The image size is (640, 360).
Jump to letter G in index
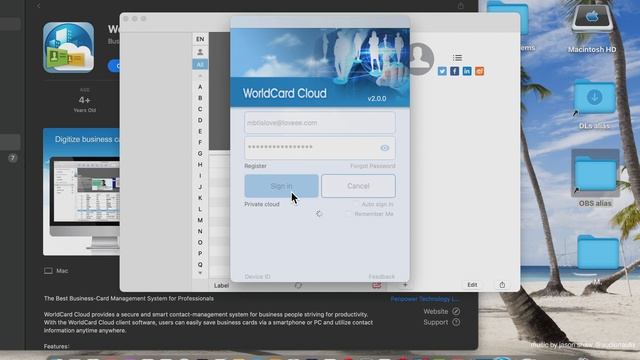click(200, 153)
